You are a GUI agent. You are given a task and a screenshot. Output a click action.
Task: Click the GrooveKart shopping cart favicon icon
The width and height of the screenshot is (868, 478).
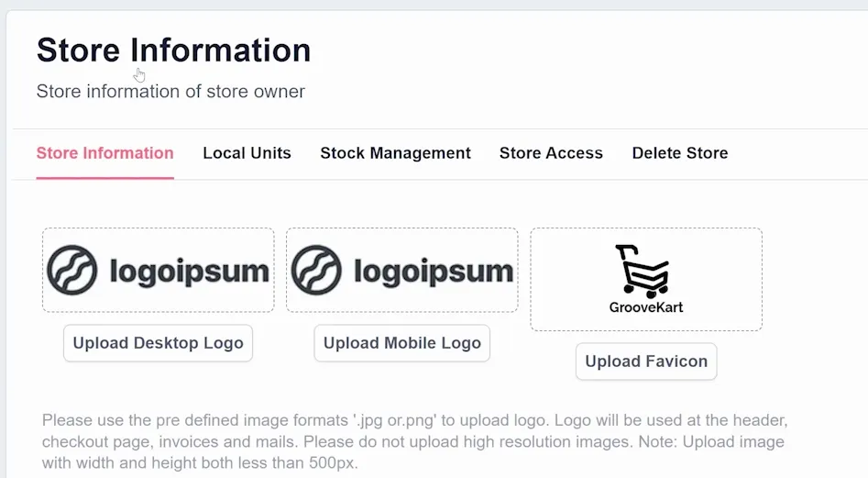tap(643, 271)
